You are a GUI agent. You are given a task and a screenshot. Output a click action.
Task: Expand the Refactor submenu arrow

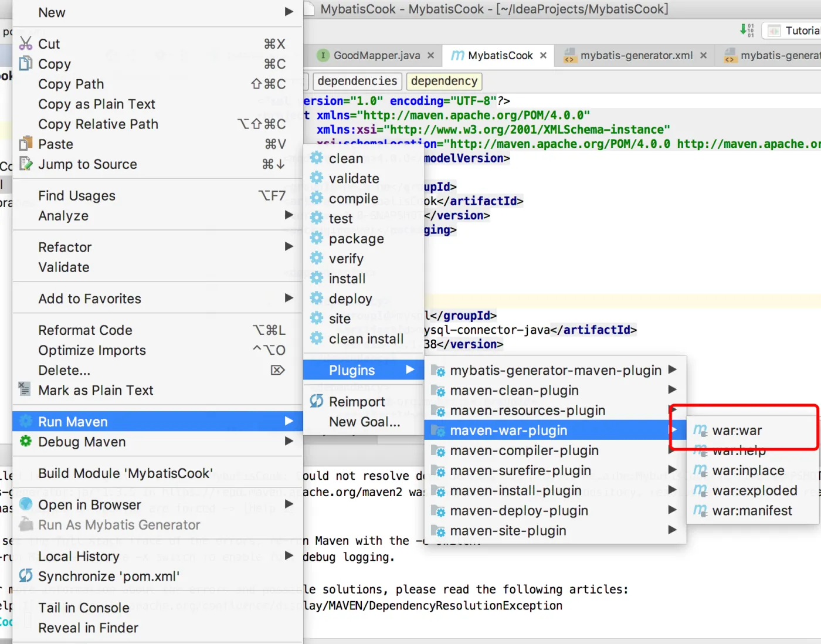pos(289,246)
